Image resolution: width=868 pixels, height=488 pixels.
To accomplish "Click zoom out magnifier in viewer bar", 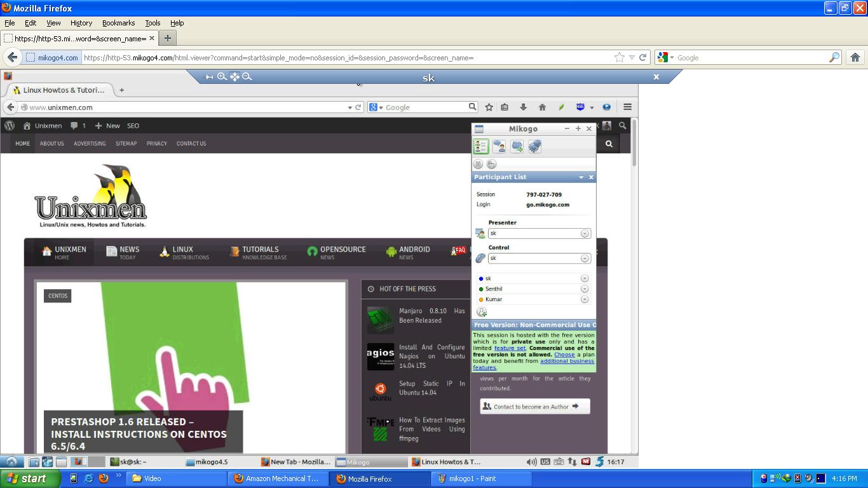I will pyautogui.click(x=247, y=76).
